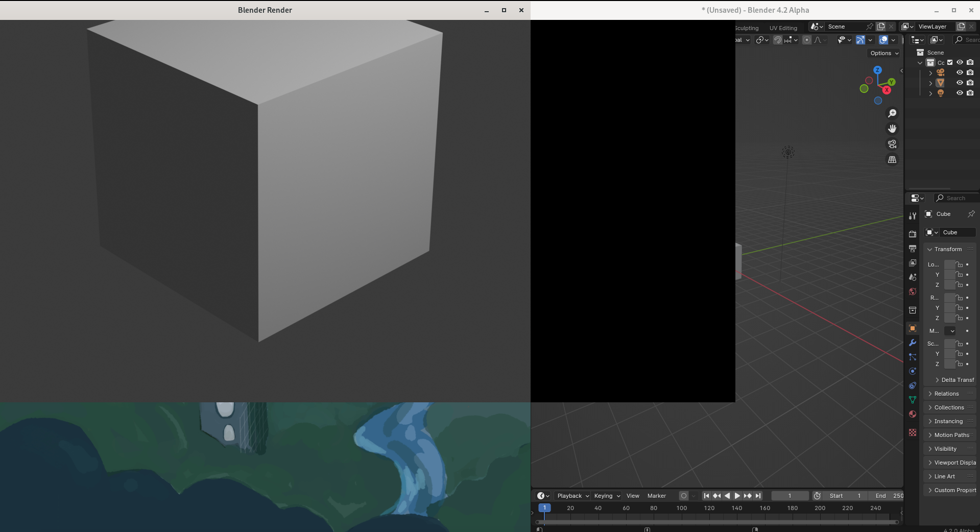
Task: Switch perspective/orthographic with the grid icon
Action: click(892, 160)
